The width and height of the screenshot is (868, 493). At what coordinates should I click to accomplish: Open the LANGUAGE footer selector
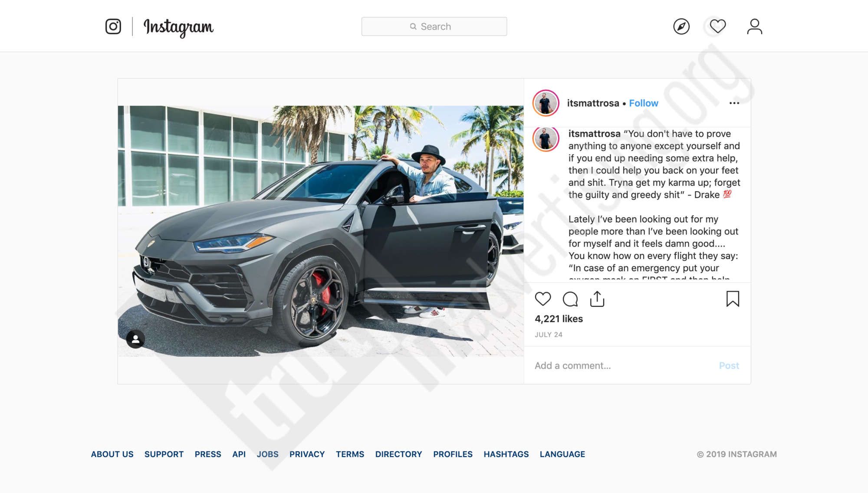[562, 454]
